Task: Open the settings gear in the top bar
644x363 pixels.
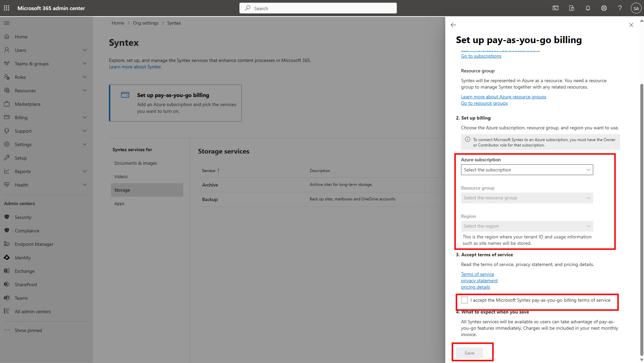Action: [x=604, y=8]
